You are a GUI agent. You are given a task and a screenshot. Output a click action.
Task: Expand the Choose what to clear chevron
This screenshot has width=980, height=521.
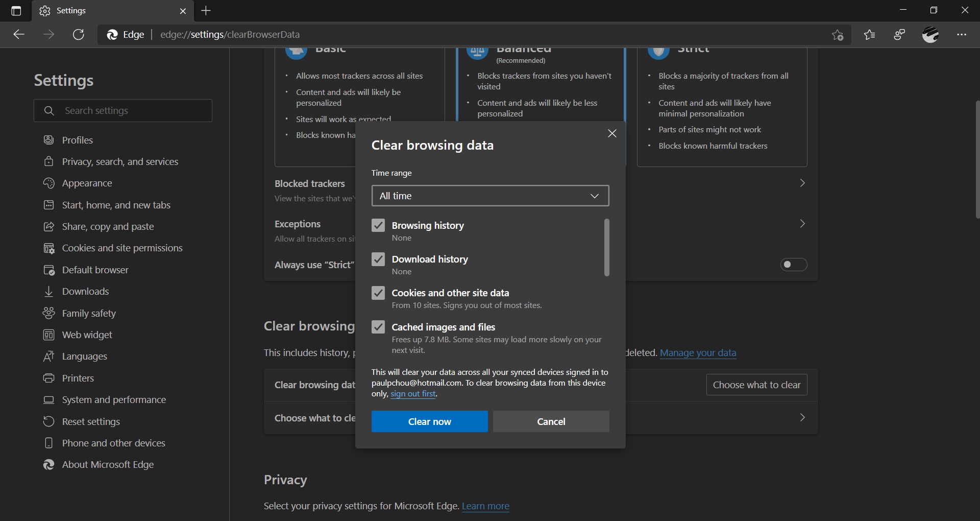802,417
